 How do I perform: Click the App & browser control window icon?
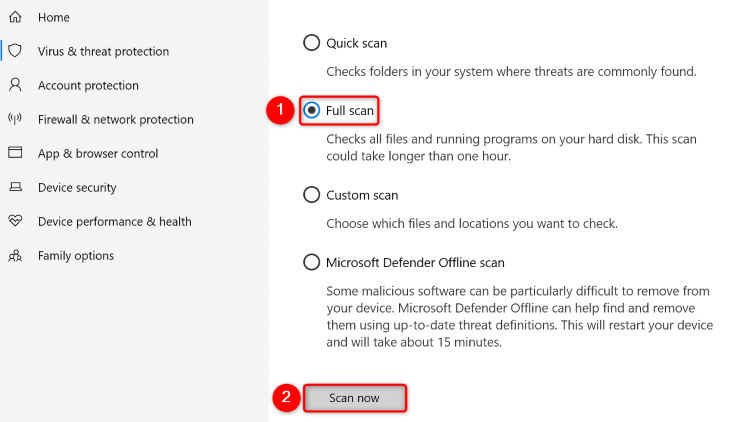tap(15, 153)
